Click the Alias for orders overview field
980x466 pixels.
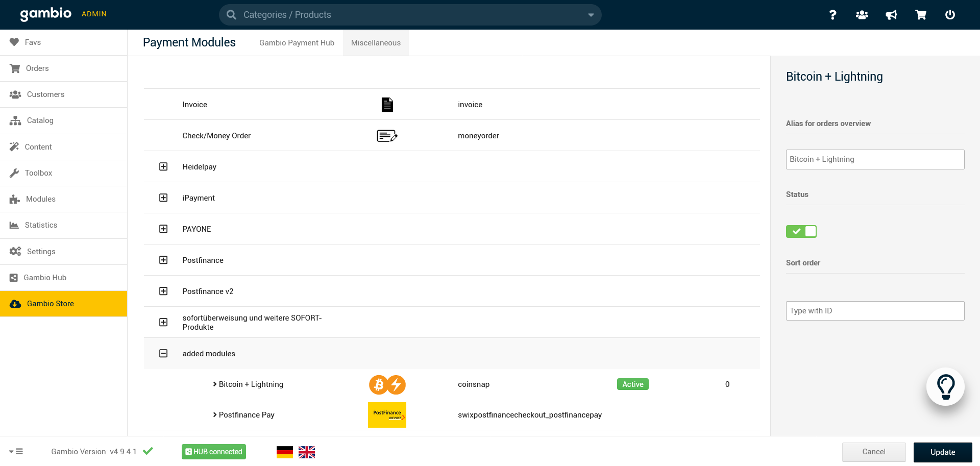[875, 159]
